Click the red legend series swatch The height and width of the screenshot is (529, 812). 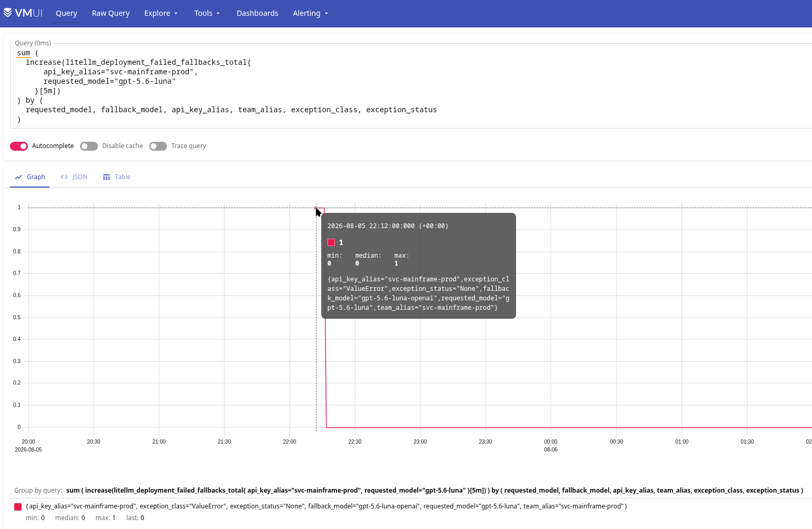click(x=18, y=507)
